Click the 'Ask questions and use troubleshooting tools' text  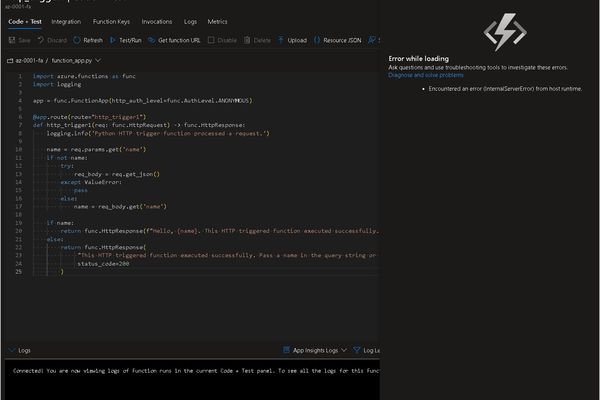(x=478, y=67)
